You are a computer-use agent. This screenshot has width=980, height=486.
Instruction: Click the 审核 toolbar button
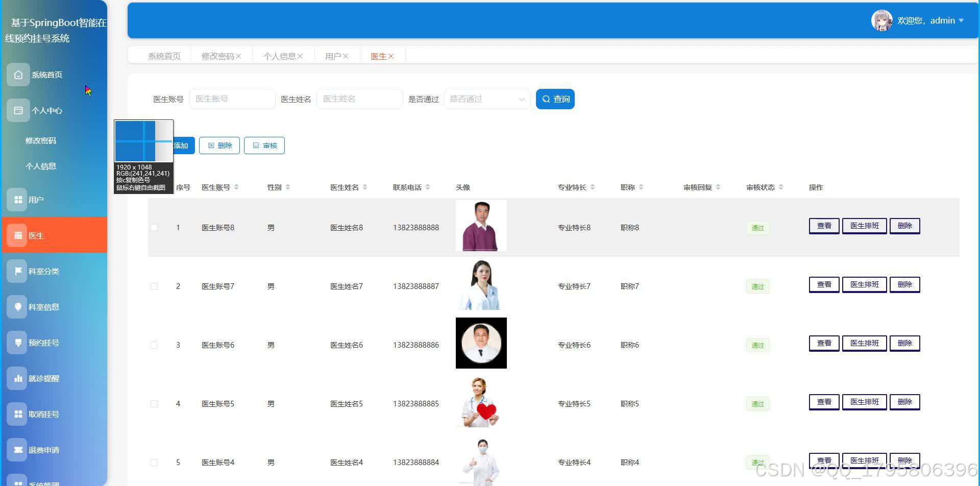(x=264, y=145)
